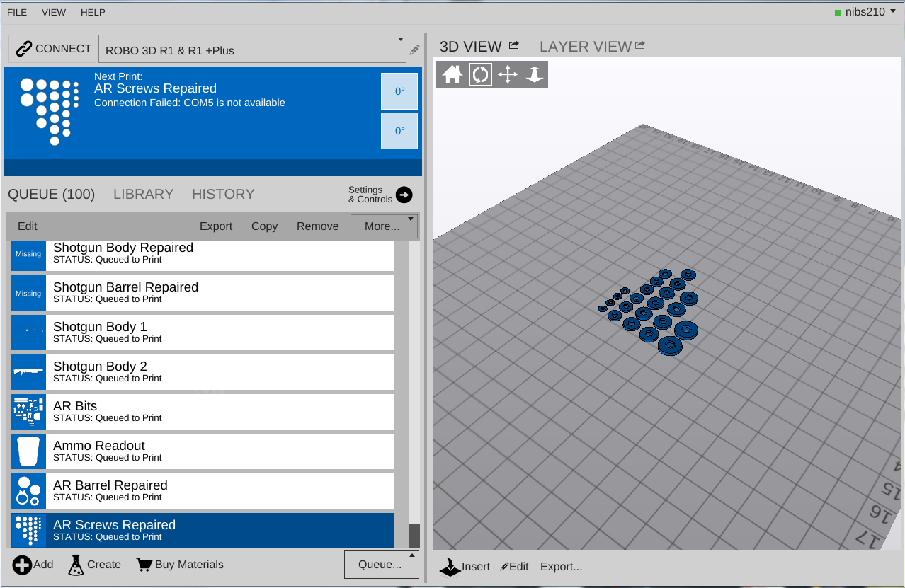
Task: Click the CONNECT link icon button
Action: pyautogui.click(x=53, y=49)
